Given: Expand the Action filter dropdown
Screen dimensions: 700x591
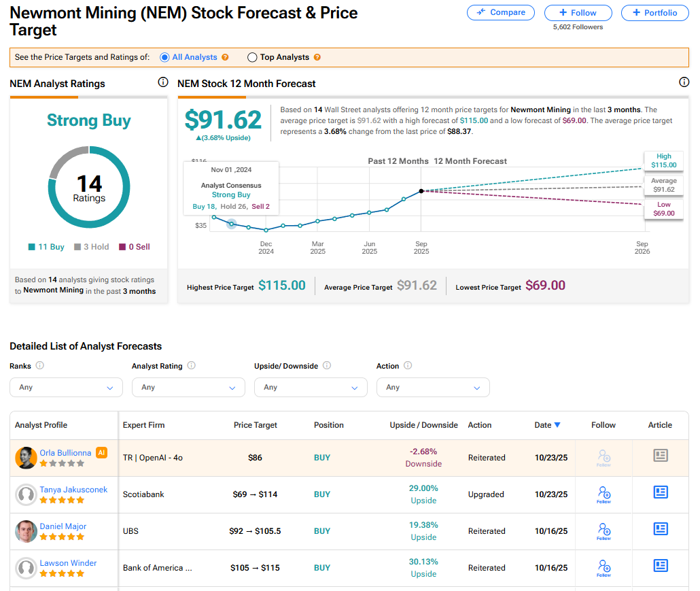Looking at the screenshot, I should [433, 387].
